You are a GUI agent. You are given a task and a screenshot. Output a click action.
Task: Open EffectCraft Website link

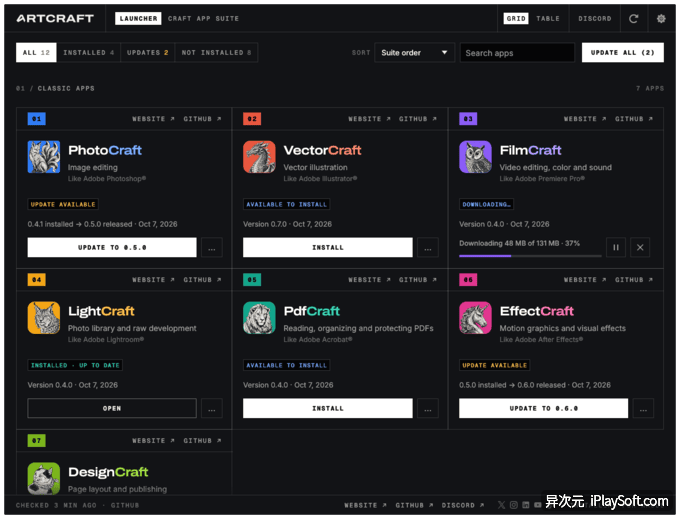pyautogui.click(x=585, y=280)
